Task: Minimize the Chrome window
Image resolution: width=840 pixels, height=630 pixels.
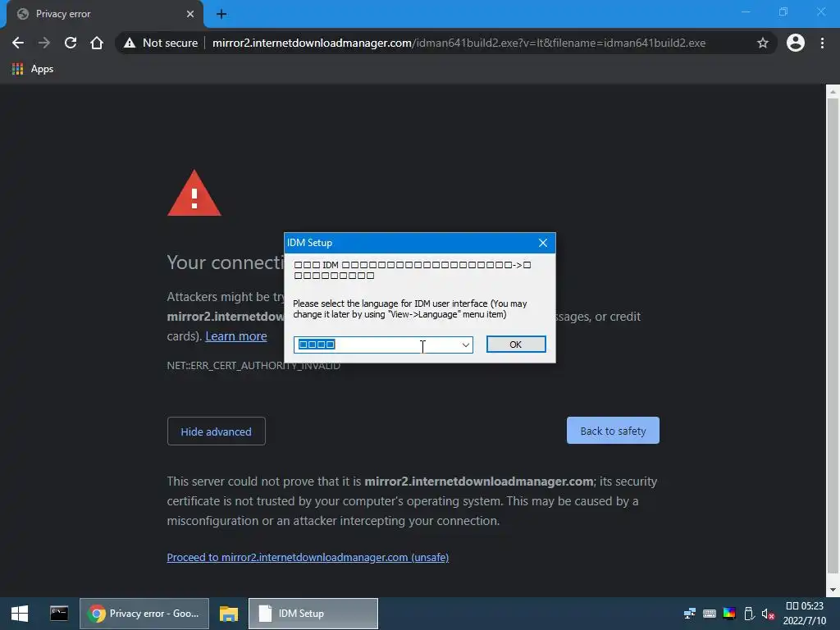Action: (746, 11)
